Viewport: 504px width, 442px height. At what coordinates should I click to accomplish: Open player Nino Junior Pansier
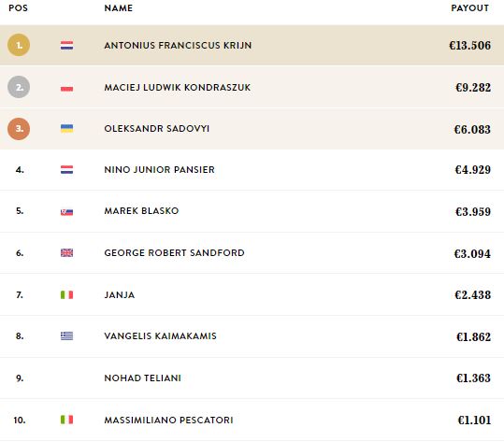pos(159,170)
